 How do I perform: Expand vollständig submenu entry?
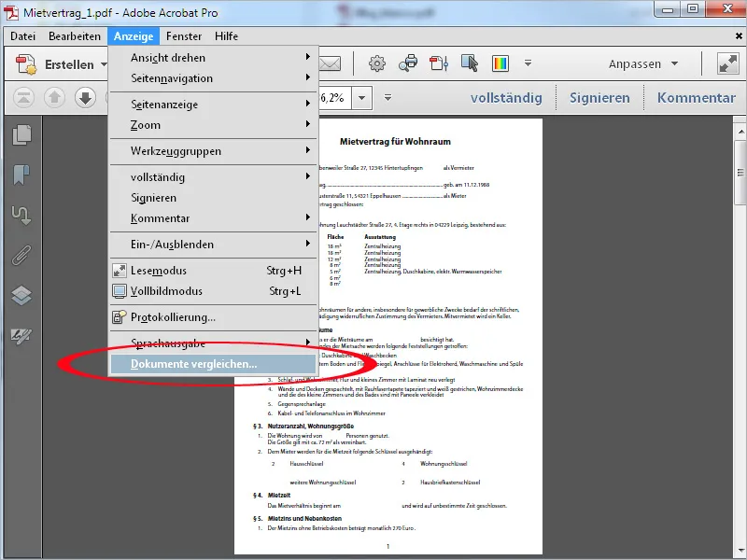214,177
